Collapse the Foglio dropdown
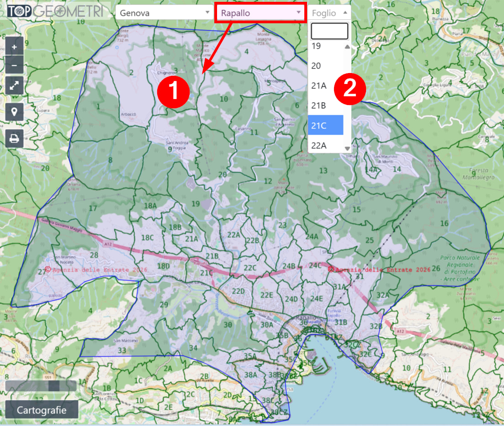The height and width of the screenshot is (426, 504). point(329,13)
